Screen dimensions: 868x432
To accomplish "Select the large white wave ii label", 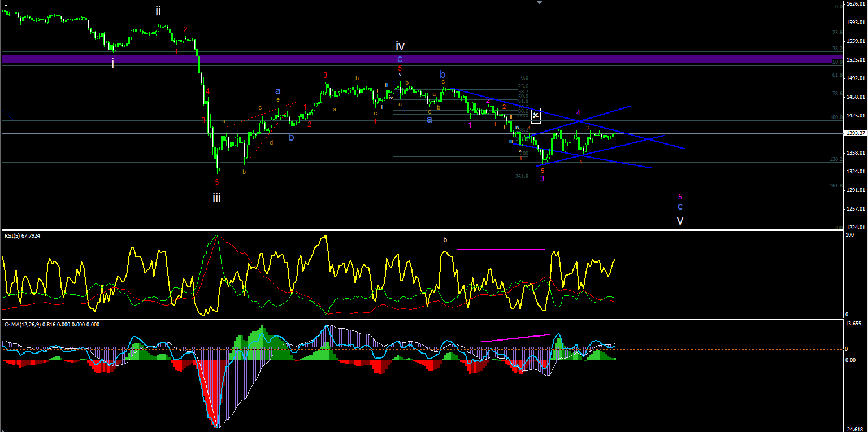I will tap(158, 11).
